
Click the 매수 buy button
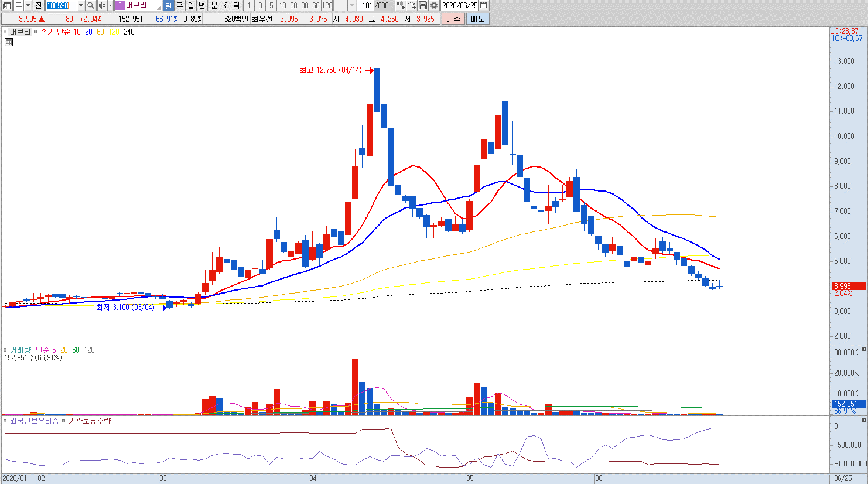click(453, 19)
